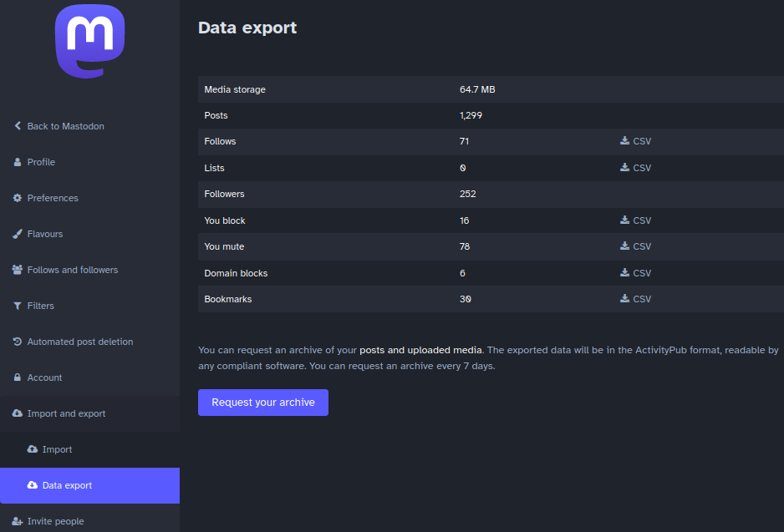Click the Preferences gear icon
The width and height of the screenshot is (784, 532).
point(18,198)
